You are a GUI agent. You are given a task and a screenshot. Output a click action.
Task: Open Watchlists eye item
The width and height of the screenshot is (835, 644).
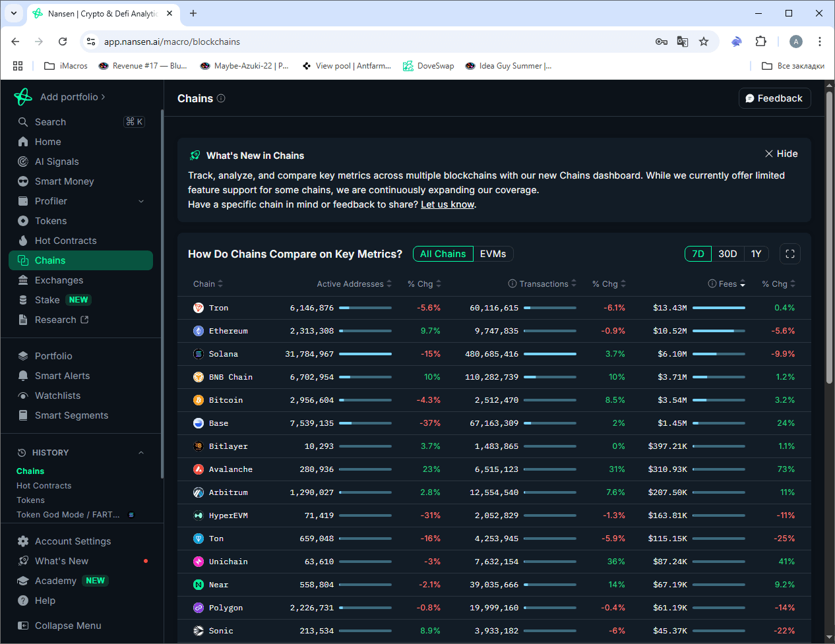[x=23, y=395]
